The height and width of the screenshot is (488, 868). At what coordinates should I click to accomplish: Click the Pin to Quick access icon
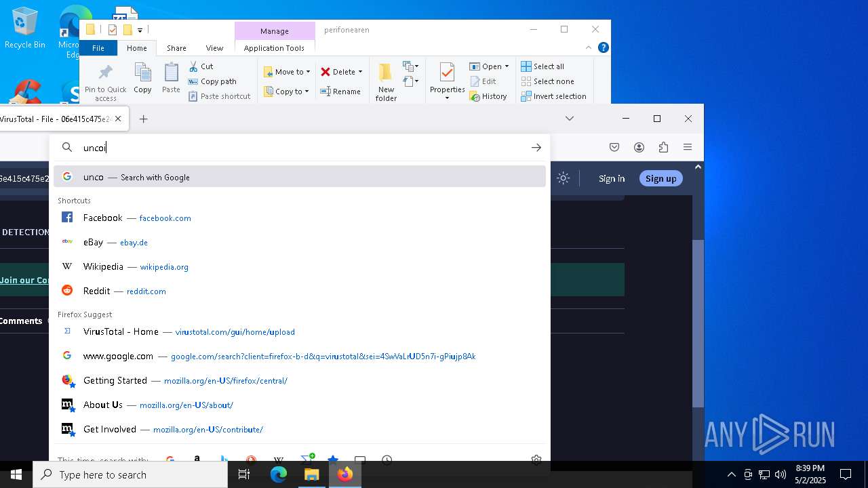click(x=105, y=73)
